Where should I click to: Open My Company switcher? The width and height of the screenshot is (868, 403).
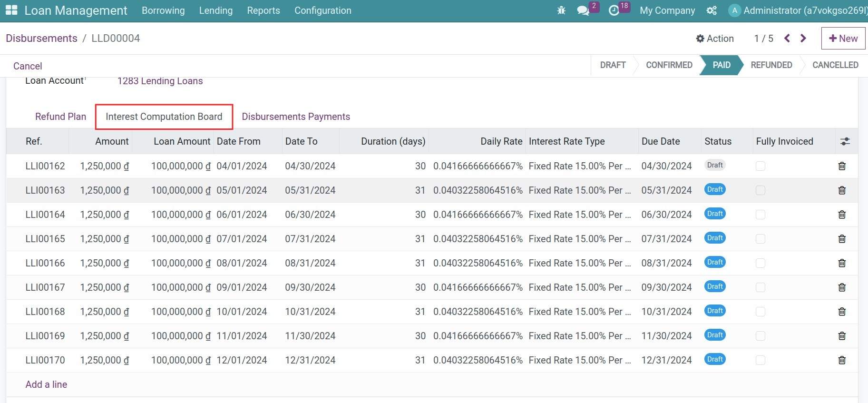pyautogui.click(x=667, y=10)
